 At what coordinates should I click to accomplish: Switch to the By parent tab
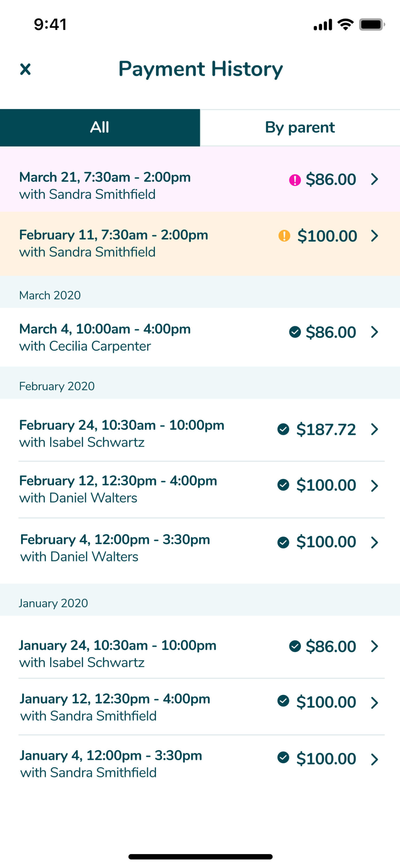point(300,127)
